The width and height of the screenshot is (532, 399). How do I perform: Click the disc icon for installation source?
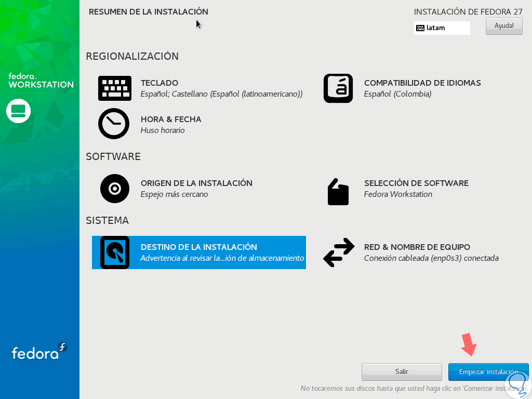tap(115, 189)
